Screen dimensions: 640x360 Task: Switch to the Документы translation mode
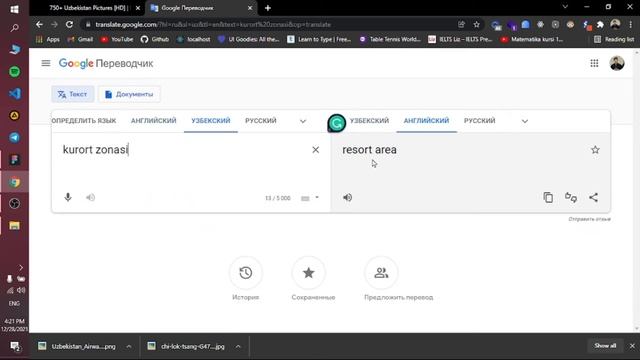coord(129,94)
